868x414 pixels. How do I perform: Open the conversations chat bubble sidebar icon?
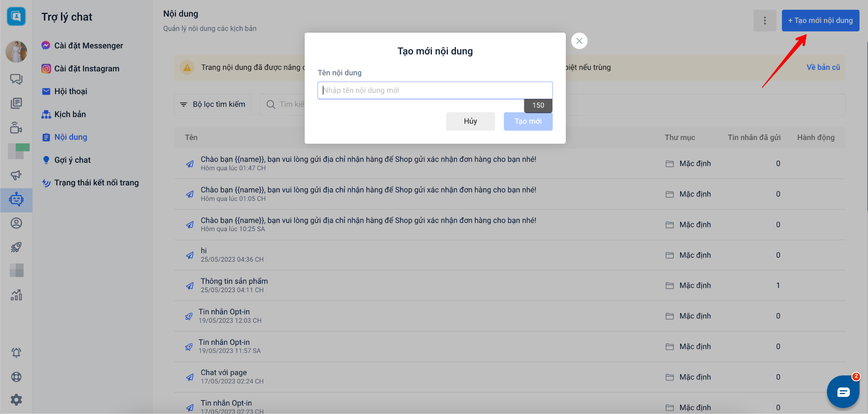tap(16, 79)
